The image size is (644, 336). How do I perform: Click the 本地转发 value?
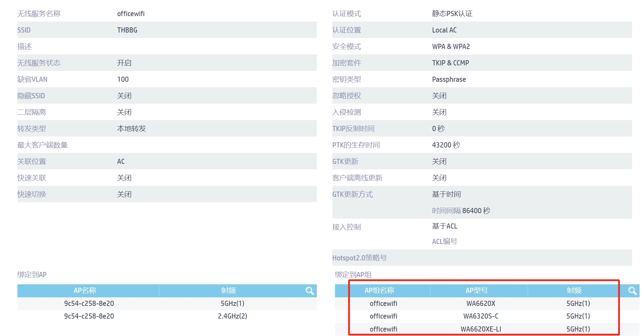click(x=131, y=129)
